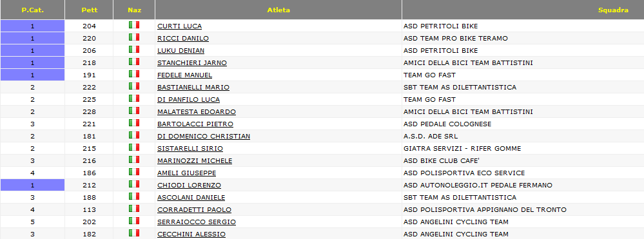Click the Atleta column header

pyautogui.click(x=278, y=10)
